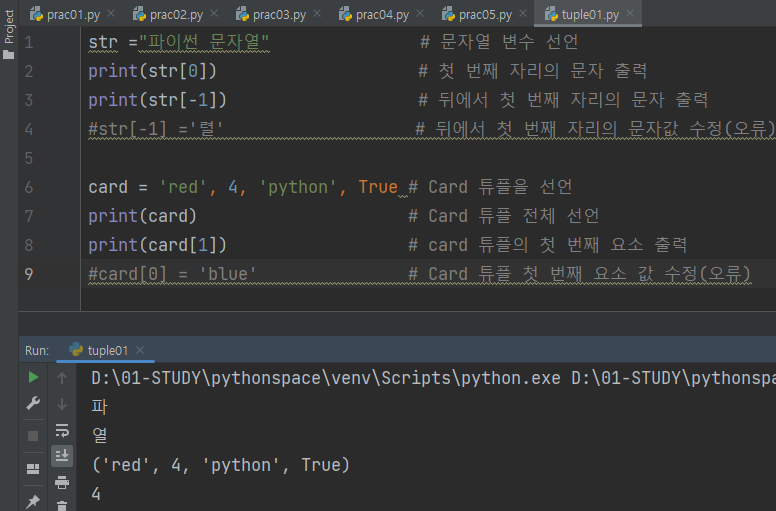The width and height of the screenshot is (776, 511).
Task: Click the "파이썬 문자열" string literal
Action: pyautogui.click(x=204, y=42)
